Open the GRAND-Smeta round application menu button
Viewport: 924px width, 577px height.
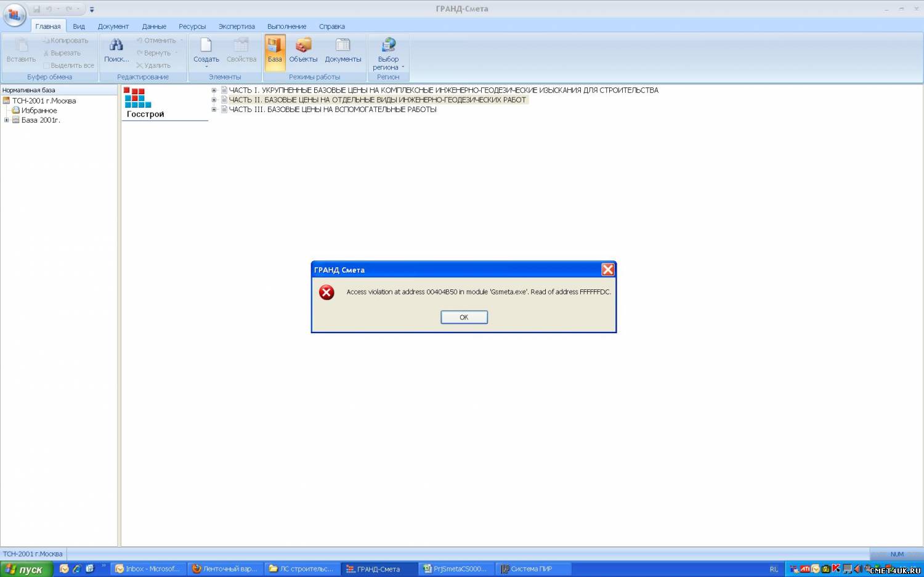point(14,14)
